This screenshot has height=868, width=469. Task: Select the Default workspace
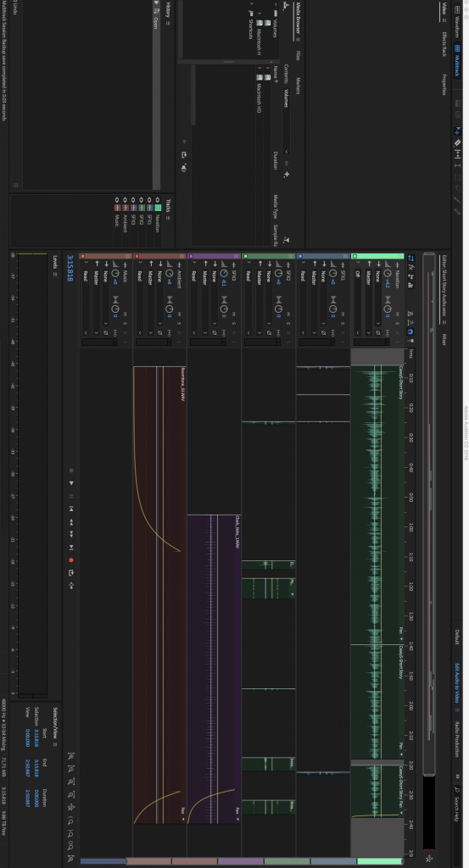pyautogui.click(x=457, y=637)
